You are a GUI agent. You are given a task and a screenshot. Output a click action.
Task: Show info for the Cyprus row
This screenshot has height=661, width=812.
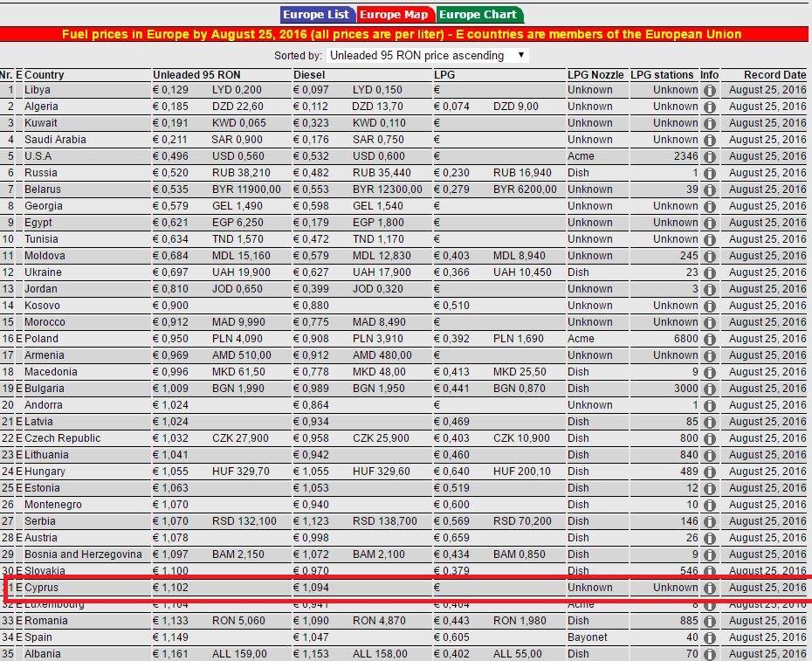(710, 588)
